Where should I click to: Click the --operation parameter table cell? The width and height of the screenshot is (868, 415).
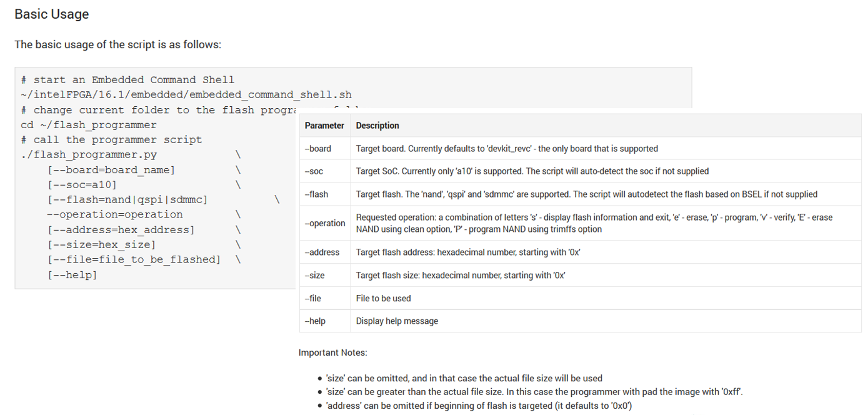coord(325,223)
